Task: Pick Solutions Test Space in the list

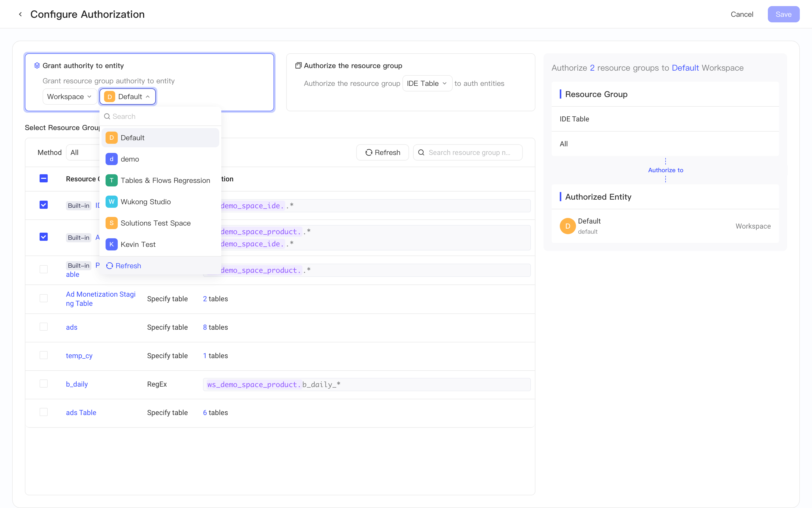Action: tap(160, 223)
